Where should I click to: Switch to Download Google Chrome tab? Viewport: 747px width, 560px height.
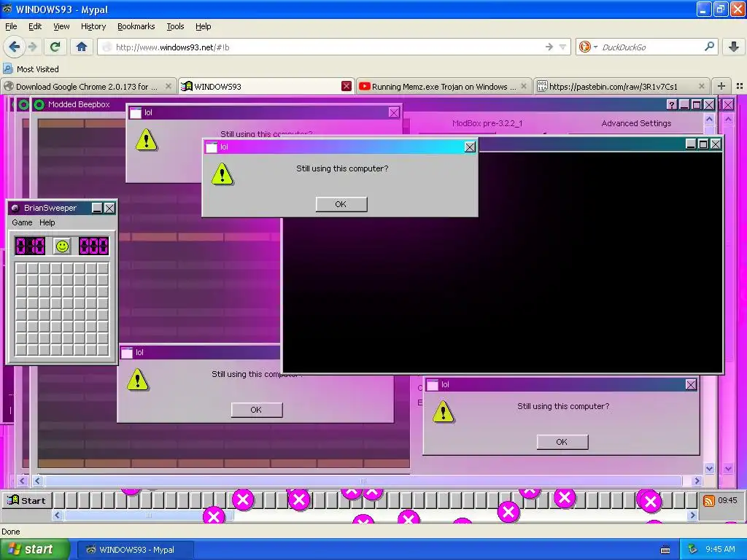point(88,86)
